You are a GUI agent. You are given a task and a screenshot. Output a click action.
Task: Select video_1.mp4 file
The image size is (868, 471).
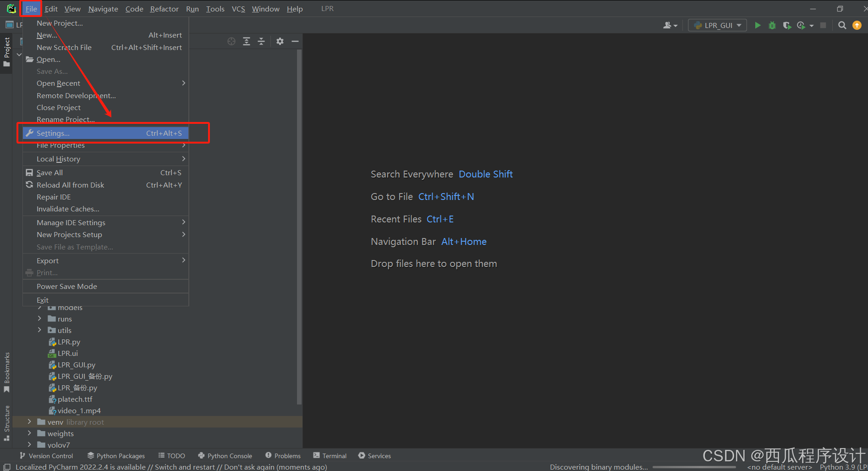[79, 410]
